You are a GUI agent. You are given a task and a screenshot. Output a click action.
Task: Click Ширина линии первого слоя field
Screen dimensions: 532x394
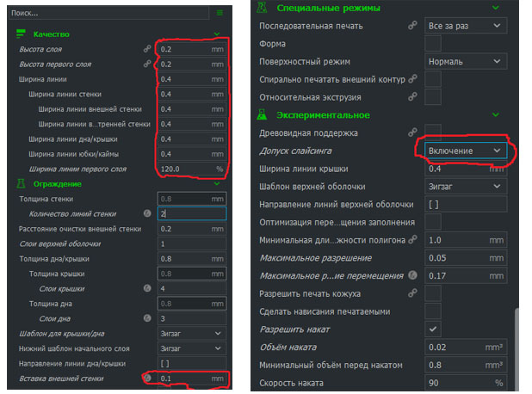click(192, 169)
